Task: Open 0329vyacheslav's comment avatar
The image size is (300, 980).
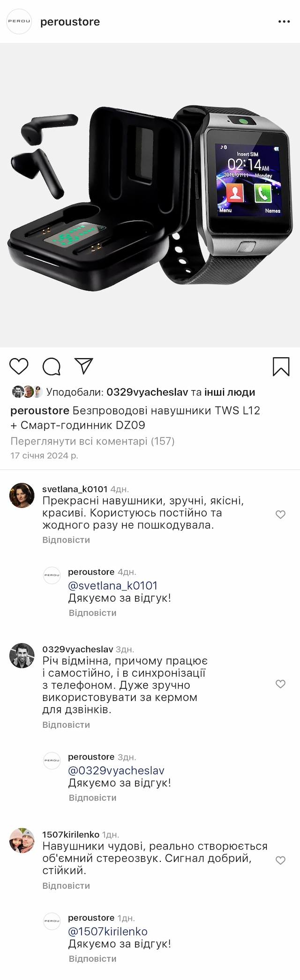Action: [x=22, y=656]
